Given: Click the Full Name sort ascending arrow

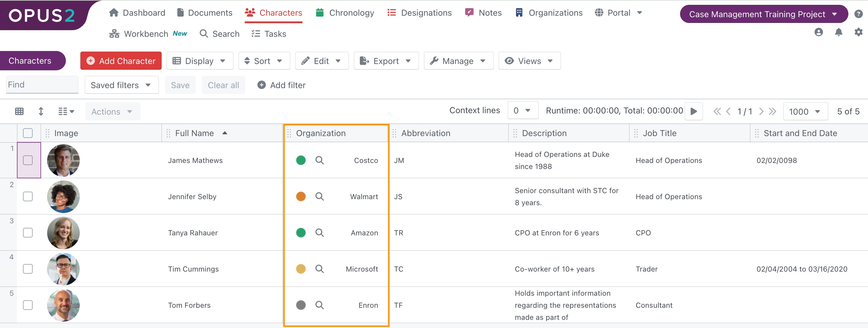Looking at the screenshot, I should 225,133.
